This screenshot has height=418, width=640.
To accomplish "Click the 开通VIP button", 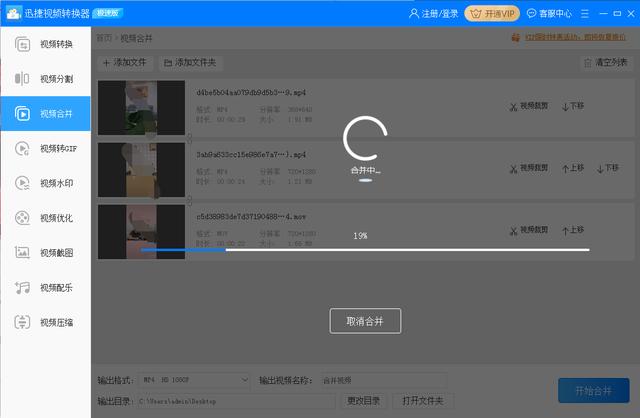I will point(492,13).
